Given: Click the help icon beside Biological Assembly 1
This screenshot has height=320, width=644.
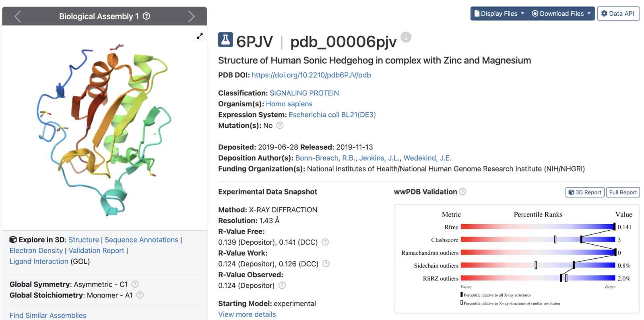Looking at the screenshot, I should click(147, 16).
